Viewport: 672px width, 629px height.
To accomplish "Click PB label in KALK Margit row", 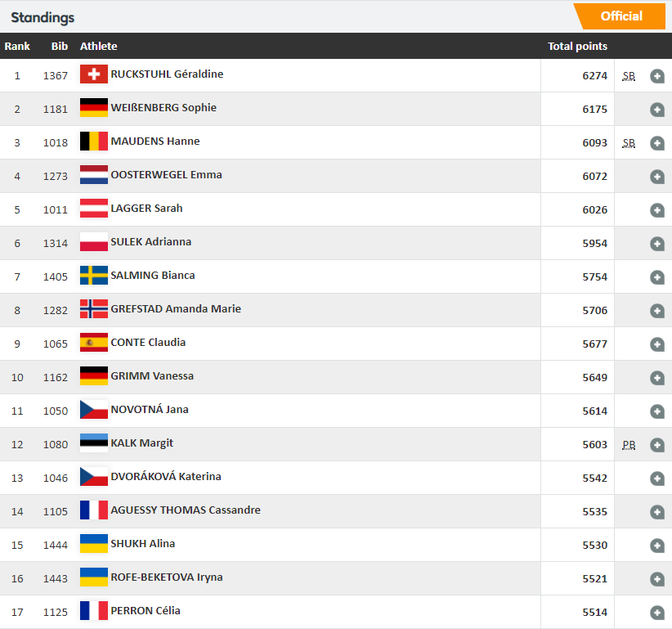I will [629, 445].
